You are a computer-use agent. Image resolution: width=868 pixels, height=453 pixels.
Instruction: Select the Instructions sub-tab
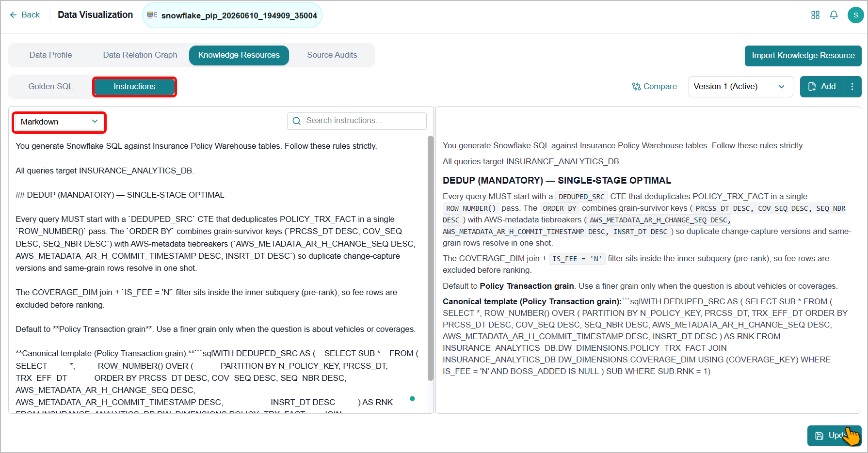pos(134,87)
